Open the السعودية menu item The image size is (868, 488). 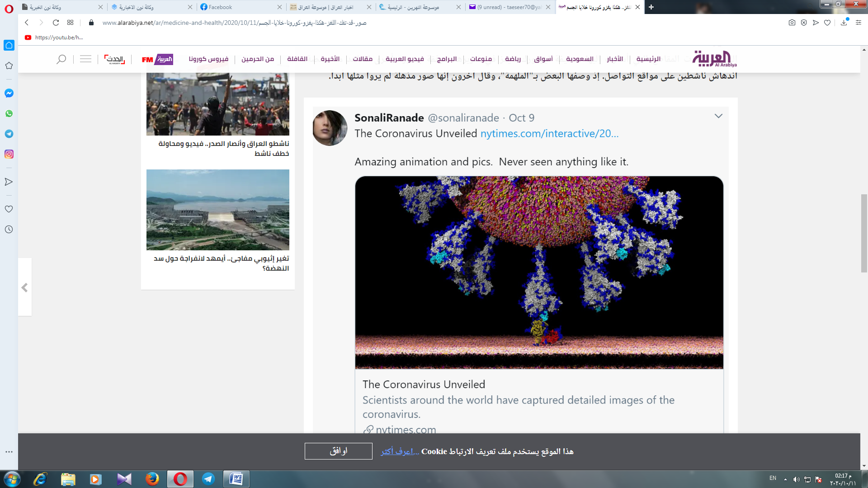pyautogui.click(x=580, y=59)
